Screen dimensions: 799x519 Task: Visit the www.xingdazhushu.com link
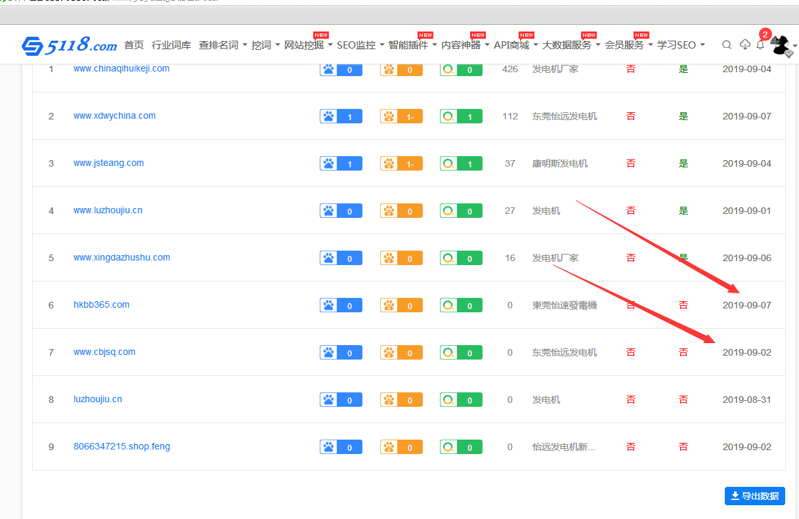[121, 258]
